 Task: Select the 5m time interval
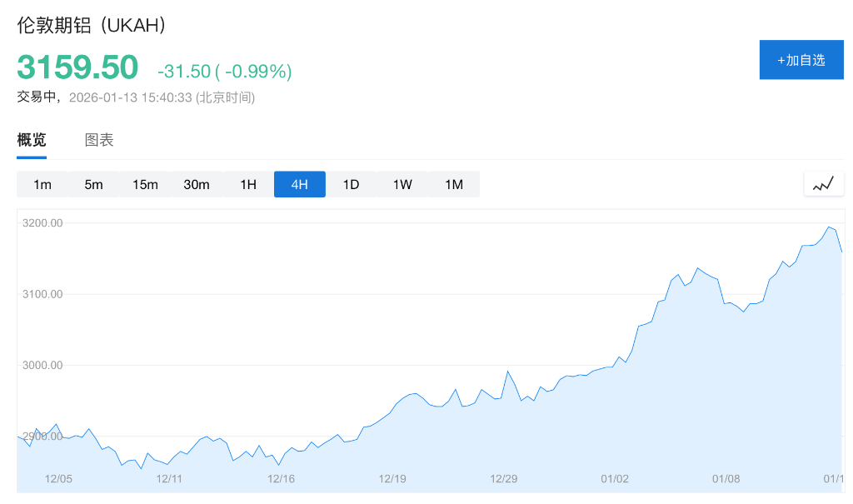coord(93,184)
